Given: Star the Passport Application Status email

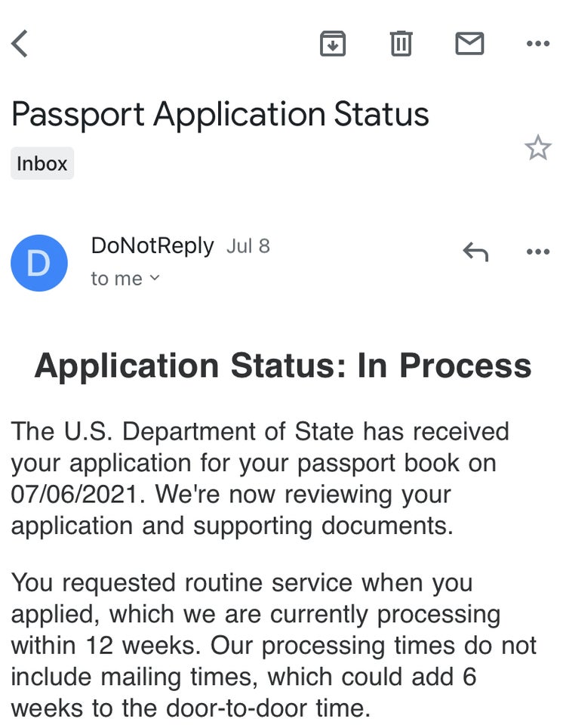Looking at the screenshot, I should [539, 147].
